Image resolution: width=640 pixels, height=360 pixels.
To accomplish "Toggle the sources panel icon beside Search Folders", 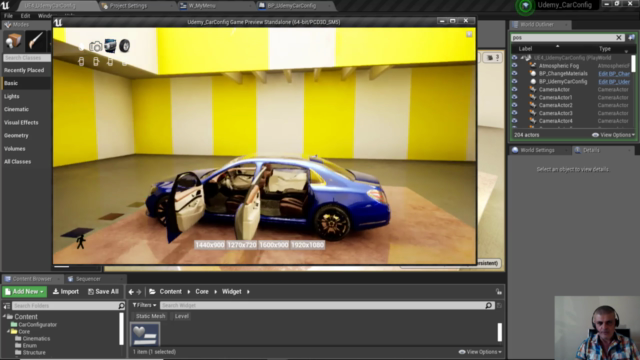I will click(7, 306).
